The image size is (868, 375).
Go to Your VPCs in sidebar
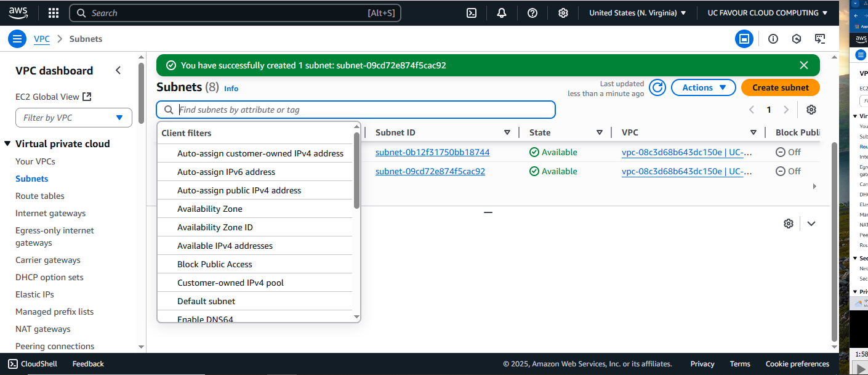35,161
